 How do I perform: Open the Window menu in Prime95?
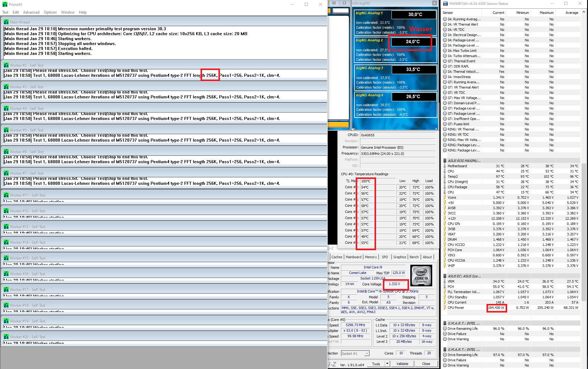tap(68, 12)
